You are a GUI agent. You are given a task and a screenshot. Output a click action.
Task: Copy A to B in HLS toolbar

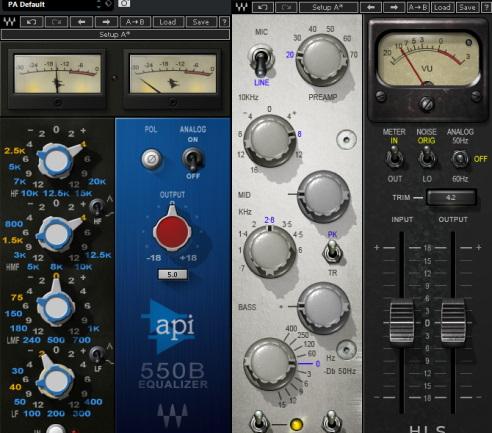(418, 7)
